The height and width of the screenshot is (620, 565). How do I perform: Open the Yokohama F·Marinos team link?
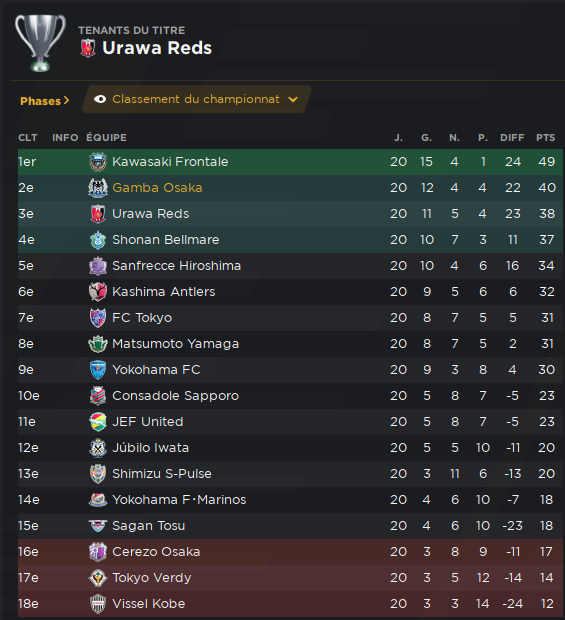pyautogui.click(x=179, y=500)
